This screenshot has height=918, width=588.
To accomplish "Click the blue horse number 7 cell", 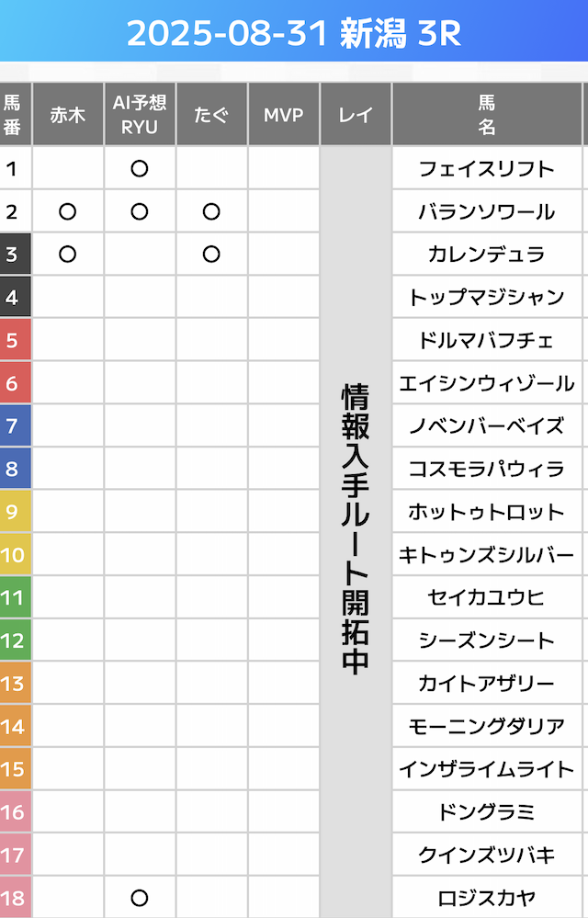I will click(x=13, y=426).
